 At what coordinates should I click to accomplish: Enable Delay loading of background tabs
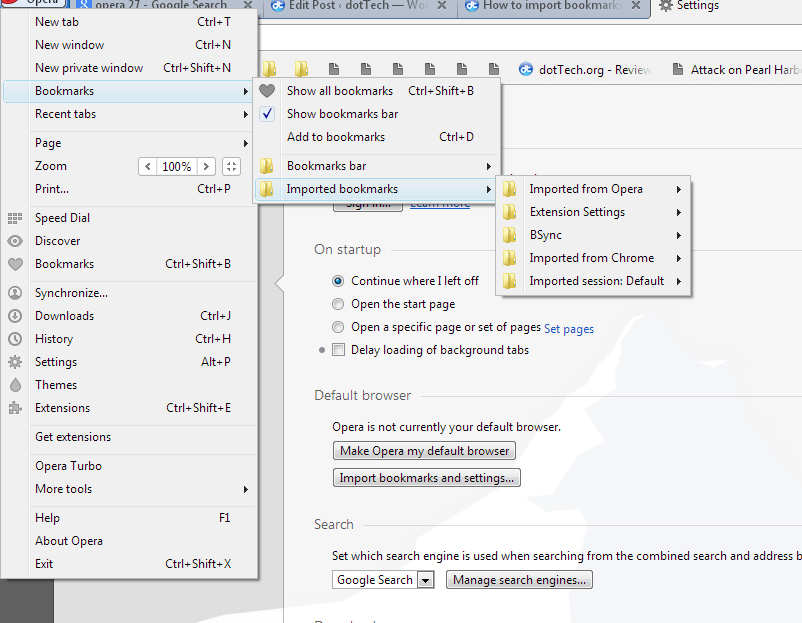coord(337,349)
